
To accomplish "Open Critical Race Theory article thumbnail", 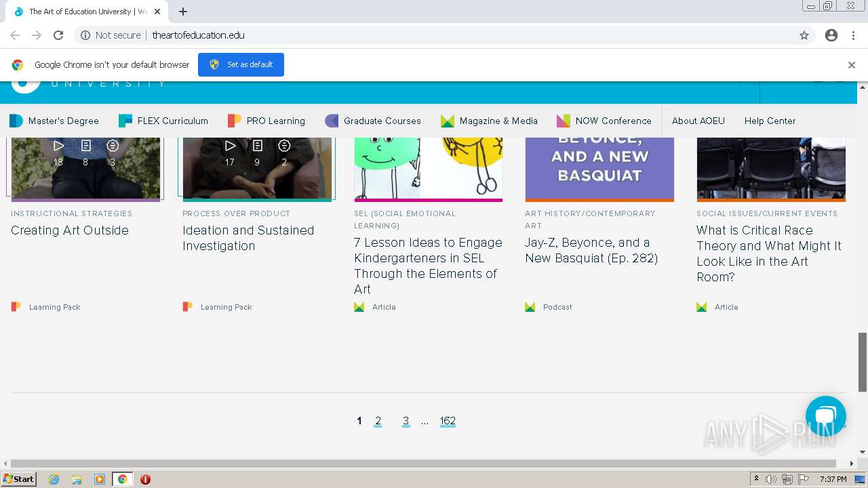I will [x=771, y=168].
